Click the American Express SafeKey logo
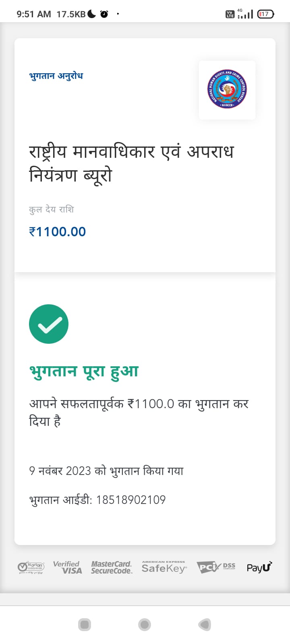The height and width of the screenshot is (644, 290). (164, 567)
